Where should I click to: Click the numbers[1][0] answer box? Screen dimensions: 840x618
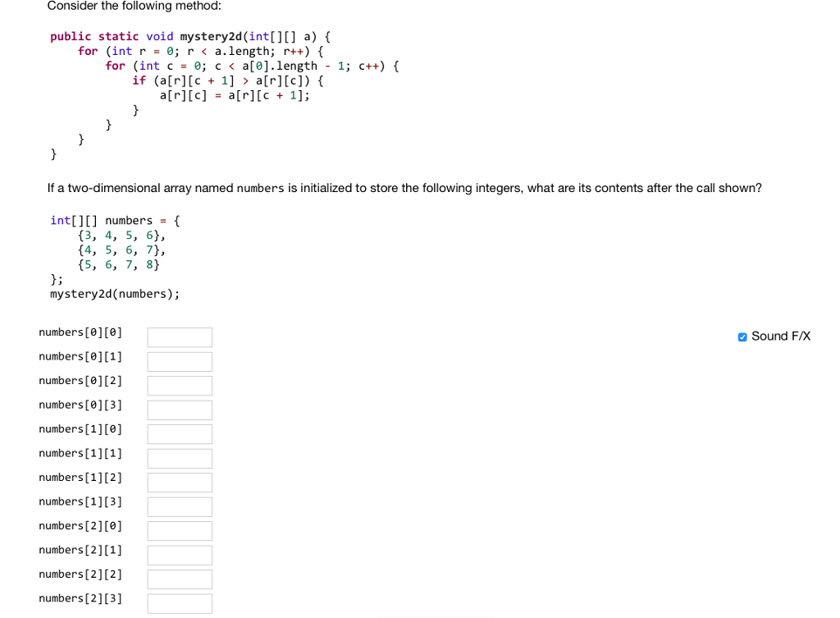pos(179,433)
